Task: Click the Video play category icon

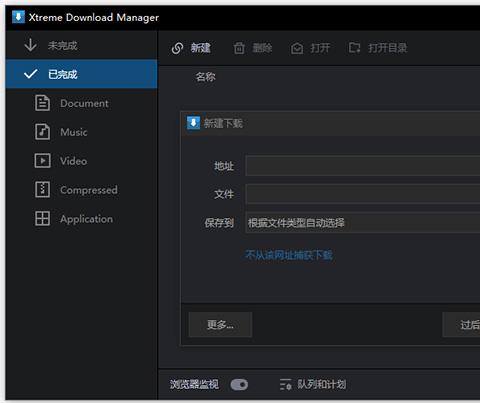Action: [x=42, y=161]
